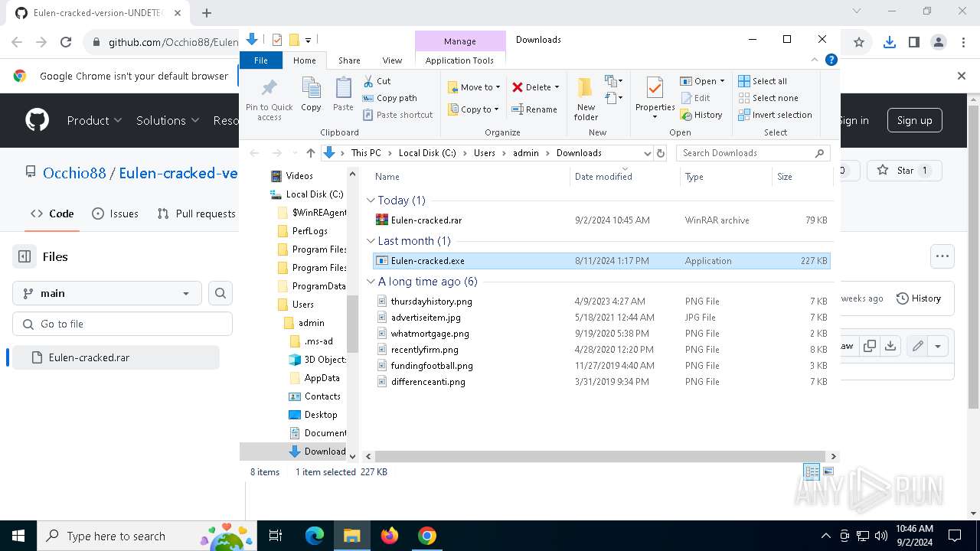
Task: Click Pin to Quick access icon
Action: point(269,99)
